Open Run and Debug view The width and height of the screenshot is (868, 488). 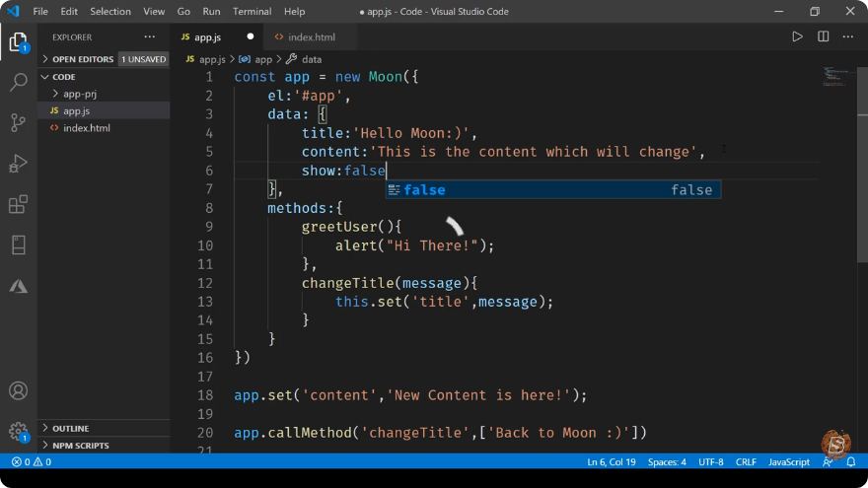pos(19,164)
